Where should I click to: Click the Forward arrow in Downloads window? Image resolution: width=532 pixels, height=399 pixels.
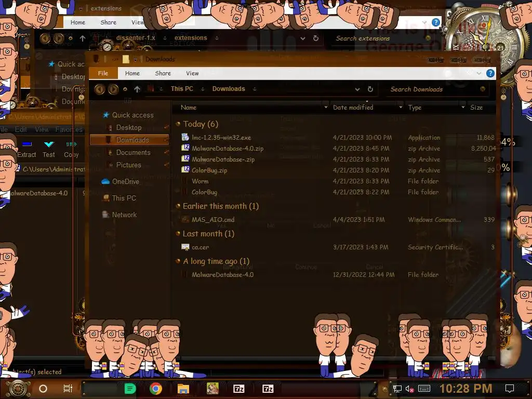pos(113,89)
